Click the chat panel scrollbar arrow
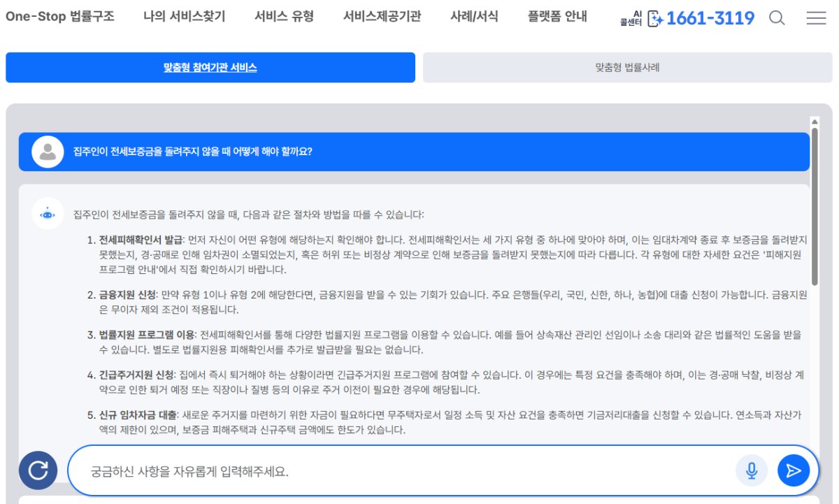Screen dimensions: 839x504 click(813, 120)
